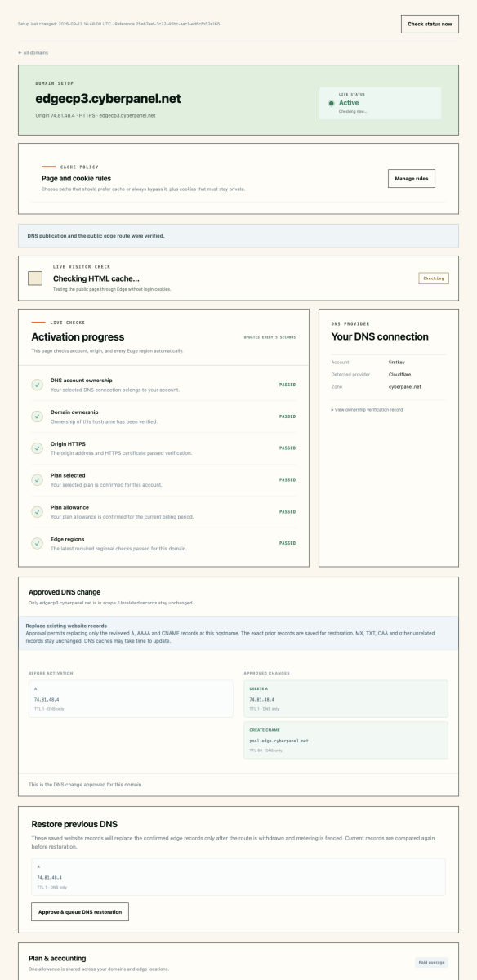Click the PASSED label for Plan allowance
Viewport: 477px width, 980px height.
[288, 512]
